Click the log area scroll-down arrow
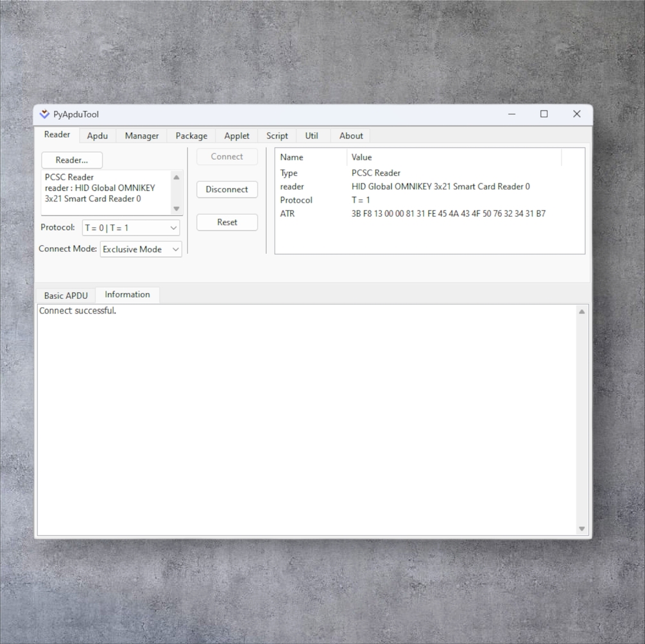Image resolution: width=645 pixels, height=644 pixels. 581,529
